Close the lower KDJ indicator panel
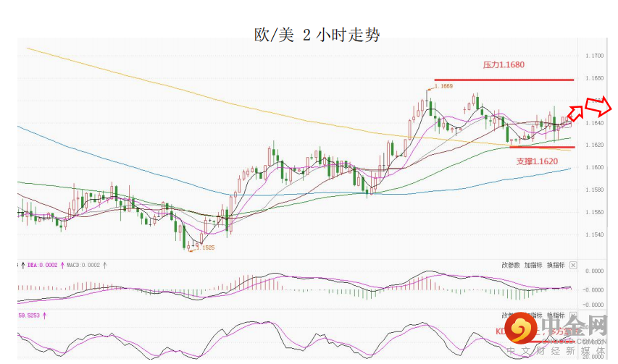This screenshot has width=618, height=364. (573, 316)
